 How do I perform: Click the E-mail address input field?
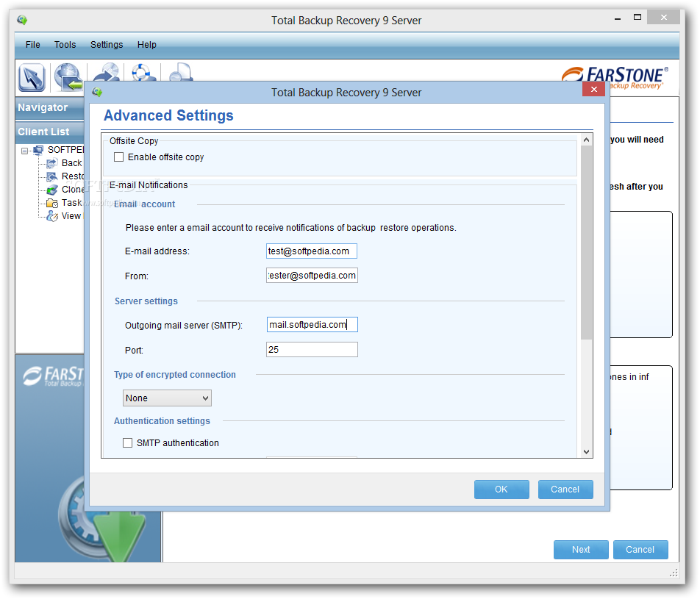coord(312,251)
